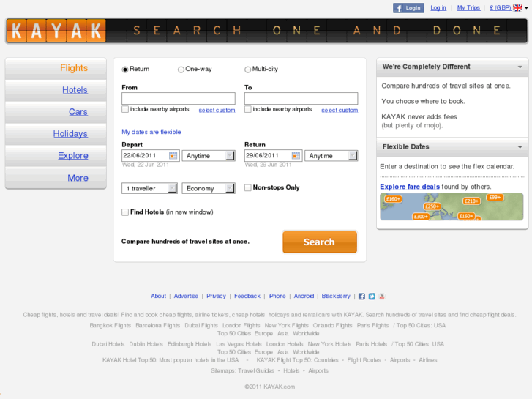The image size is (532, 399).
Task: Collapse the Flexible Dates panel
Action: click(x=520, y=147)
